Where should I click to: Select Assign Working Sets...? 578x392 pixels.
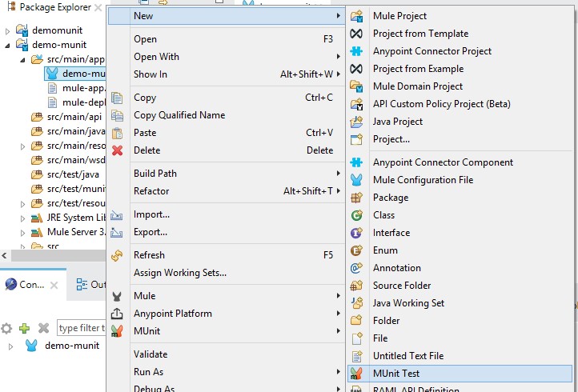(227, 273)
